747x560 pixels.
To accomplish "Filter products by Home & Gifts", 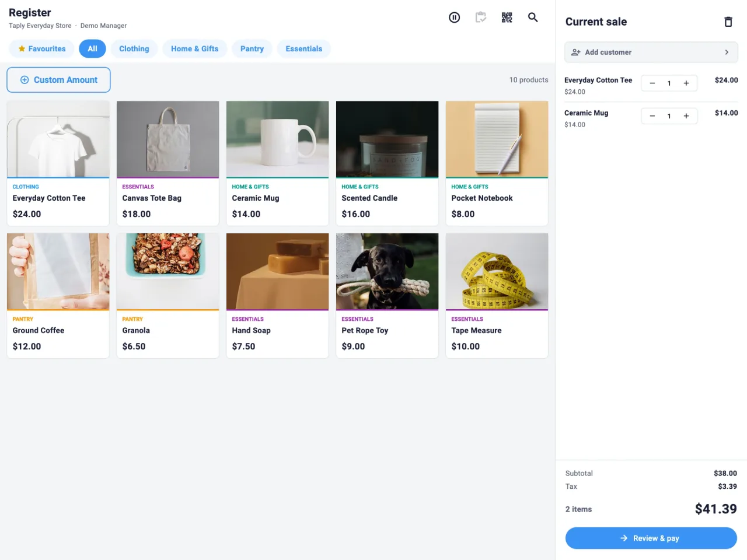I will click(195, 49).
